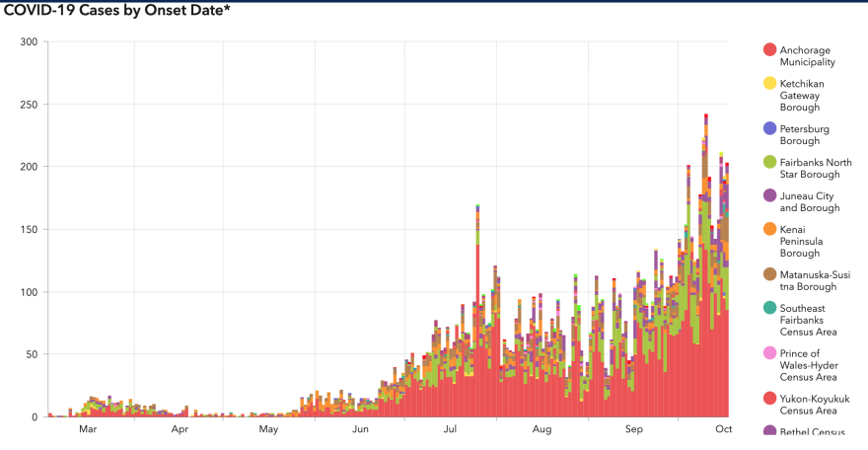Click the orange Kenai Peninsula legend dot
Image resolution: width=868 pixels, height=450 pixels.
[769, 229]
